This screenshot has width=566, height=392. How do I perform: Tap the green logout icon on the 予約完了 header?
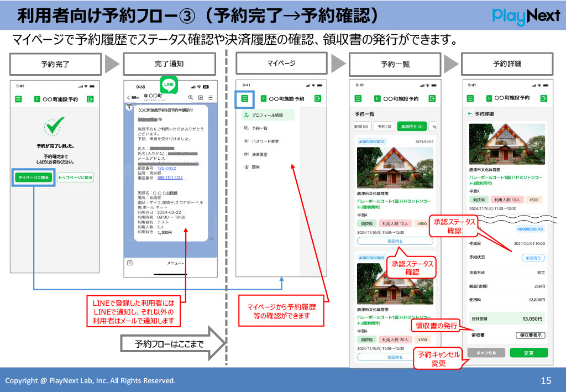[x=90, y=99]
